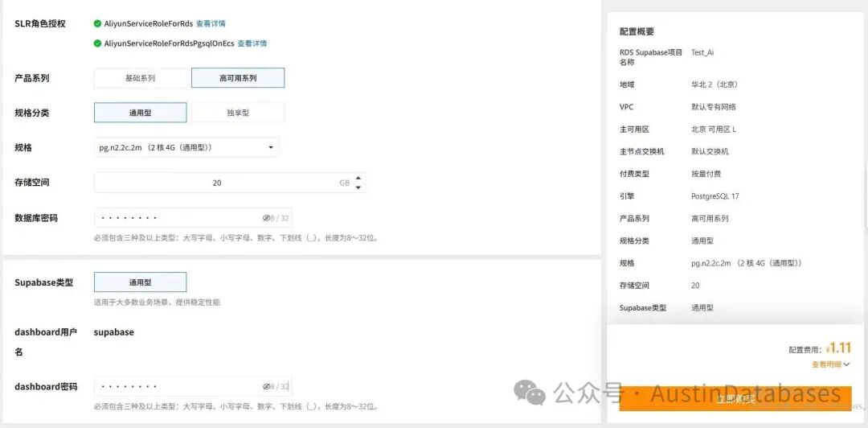Focus the 数据库密码 input field
Image resolution: width=868 pixels, height=428 pixels.
click(x=193, y=218)
